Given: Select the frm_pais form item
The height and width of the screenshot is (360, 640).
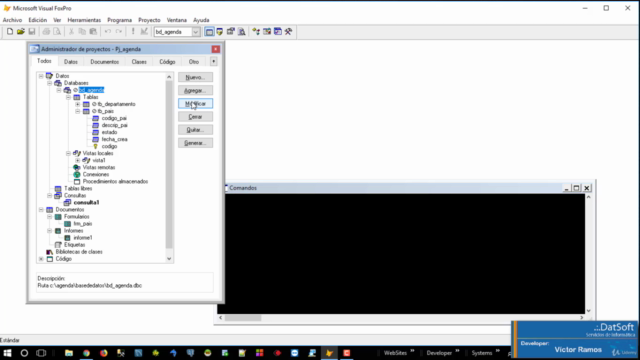Looking at the screenshot, I should [x=83, y=224].
